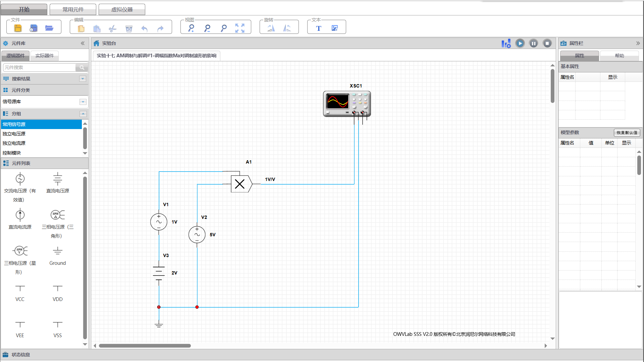Screen dimensions: 644x362
Task: Select the A1 multiplier block
Action: [x=241, y=184]
